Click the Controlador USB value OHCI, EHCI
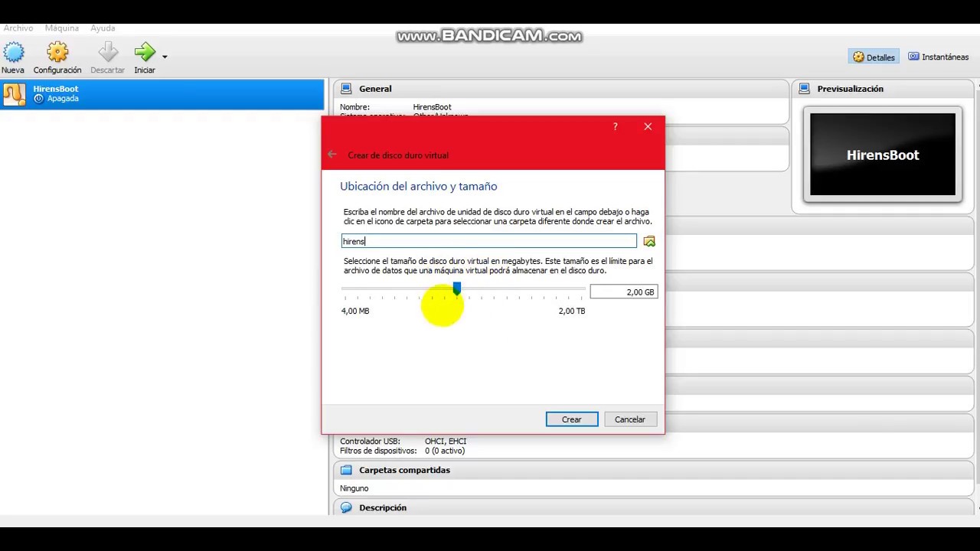 [446, 441]
